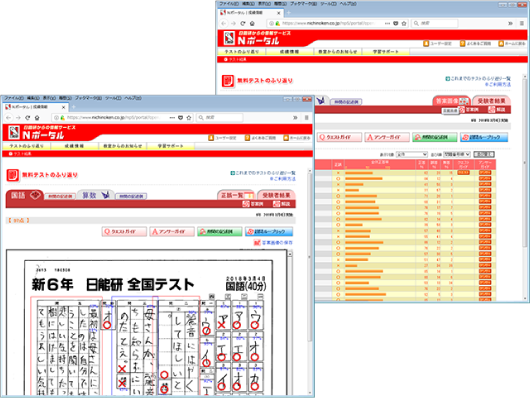Click forward arrow in front browser window
The width and height of the screenshot is (530, 398).
click(18, 118)
